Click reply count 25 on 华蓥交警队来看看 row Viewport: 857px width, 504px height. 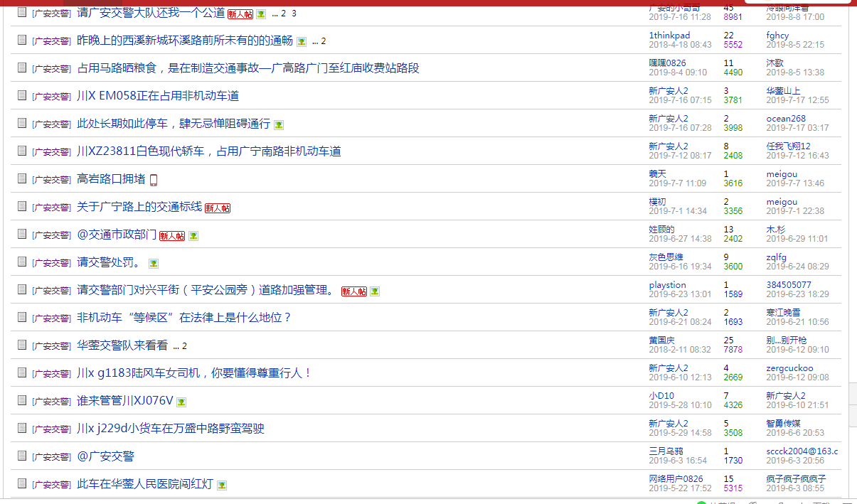click(x=728, y=341)
